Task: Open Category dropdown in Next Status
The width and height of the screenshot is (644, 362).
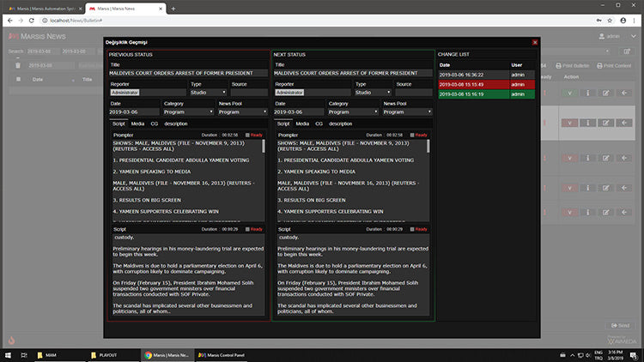Action: pyautogui.click(x=354, y=112)
